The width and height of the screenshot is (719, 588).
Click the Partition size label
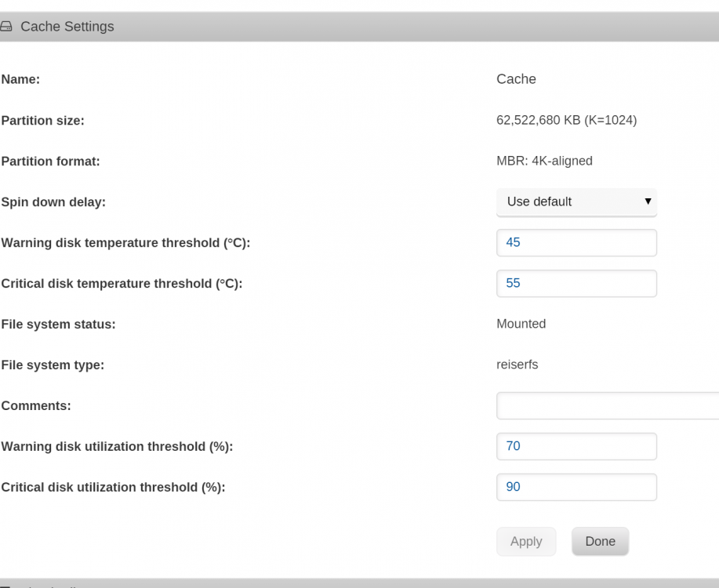pyautogui.click(x=42, y=121)
